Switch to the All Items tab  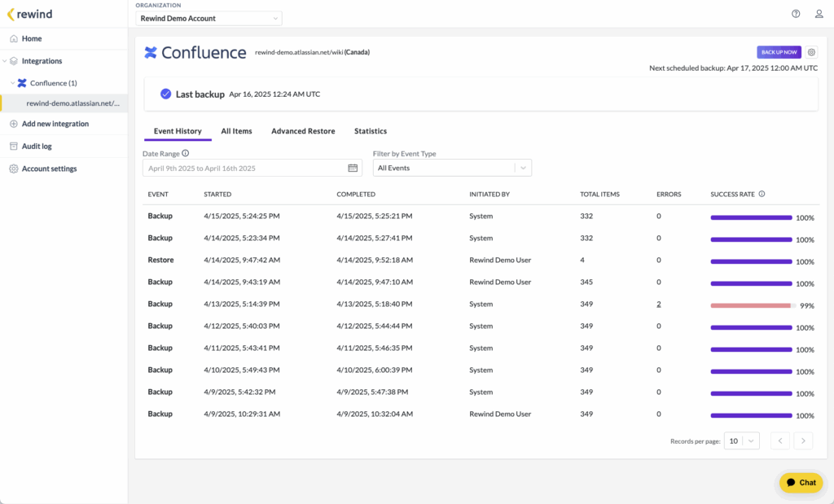click(237, 131)
